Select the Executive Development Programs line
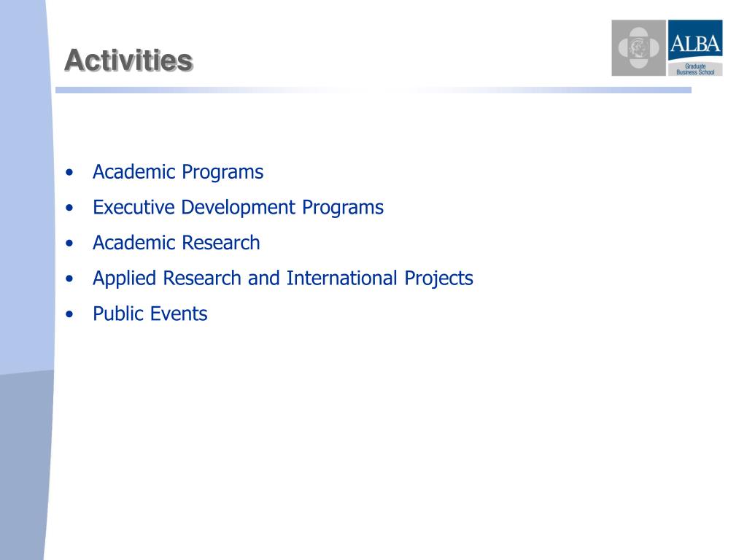This screenshot has height=560, width=747. coord(238,207)
